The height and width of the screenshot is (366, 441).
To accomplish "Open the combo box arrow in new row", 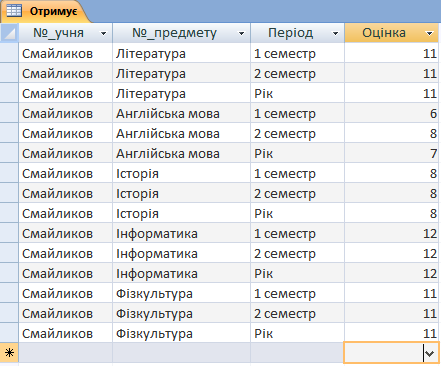I will tap(430, 353).
